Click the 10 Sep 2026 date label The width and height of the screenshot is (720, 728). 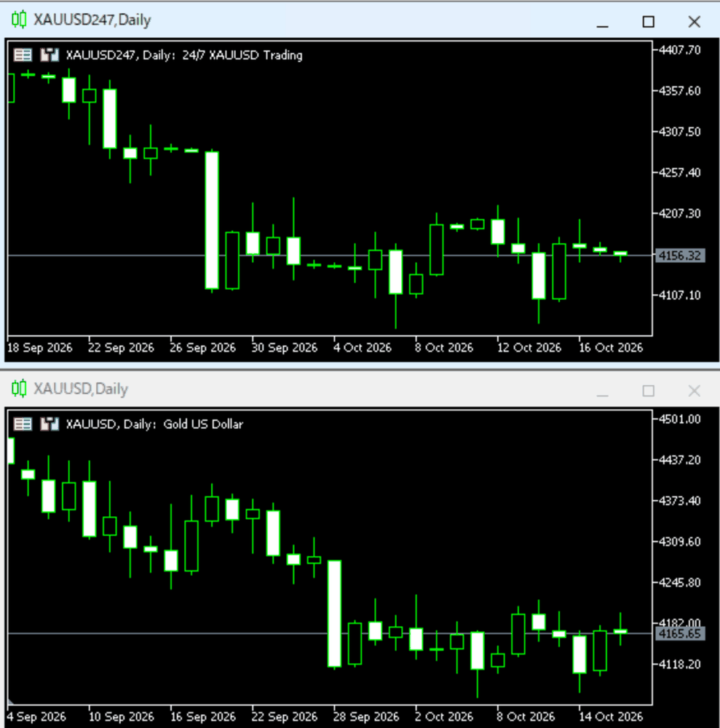[x=121, y=717]
